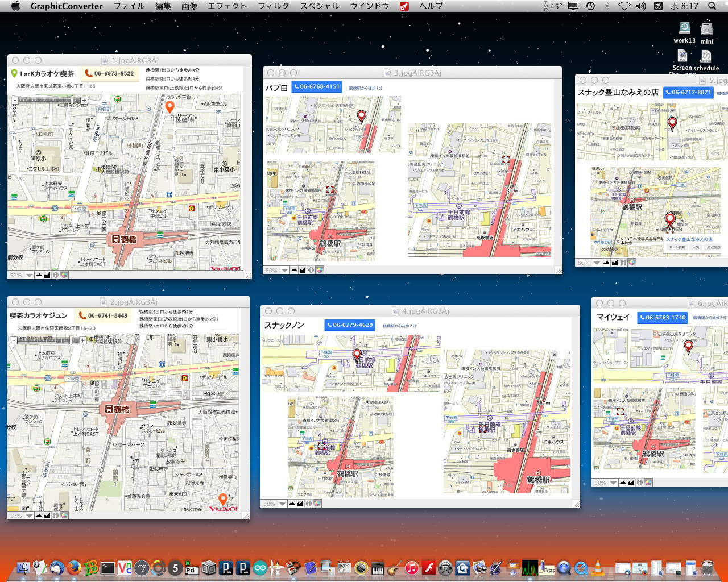Image resolution: width=728 pixels, height=582 pixels.
Task: Click the color wheel icon in 5.jpg window
Action: (x=632, y=263)
